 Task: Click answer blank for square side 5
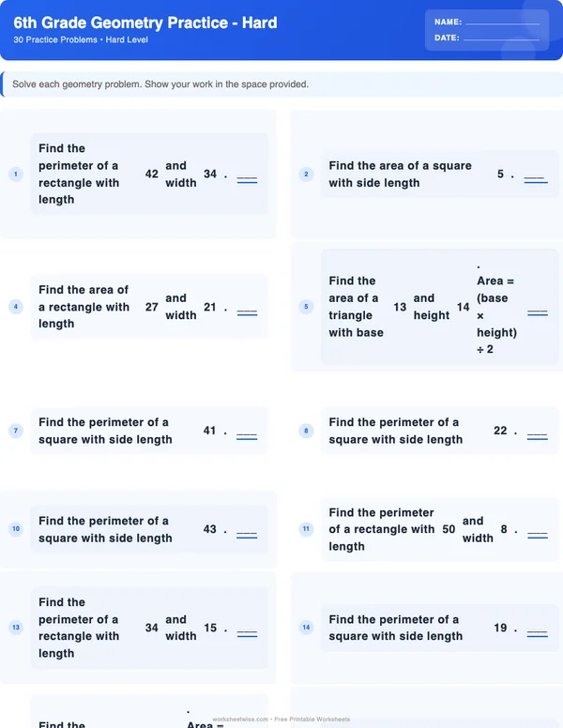(x=535, y=178)
